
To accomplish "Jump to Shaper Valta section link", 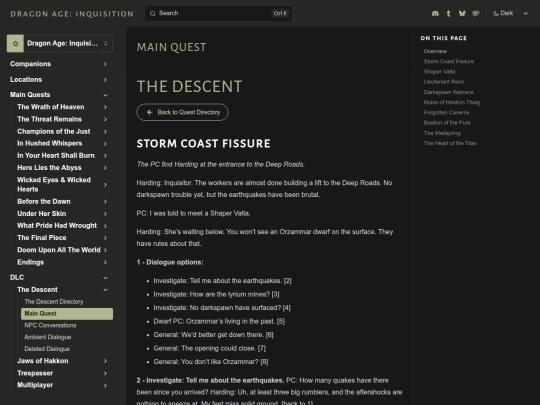I will pos(439,72).
